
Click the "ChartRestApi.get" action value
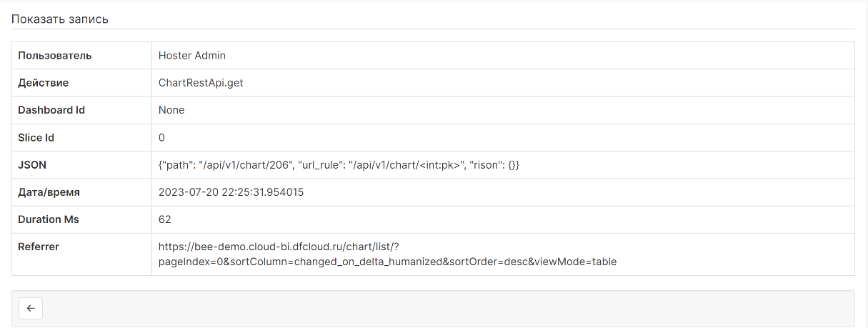[x=201, y=83]
